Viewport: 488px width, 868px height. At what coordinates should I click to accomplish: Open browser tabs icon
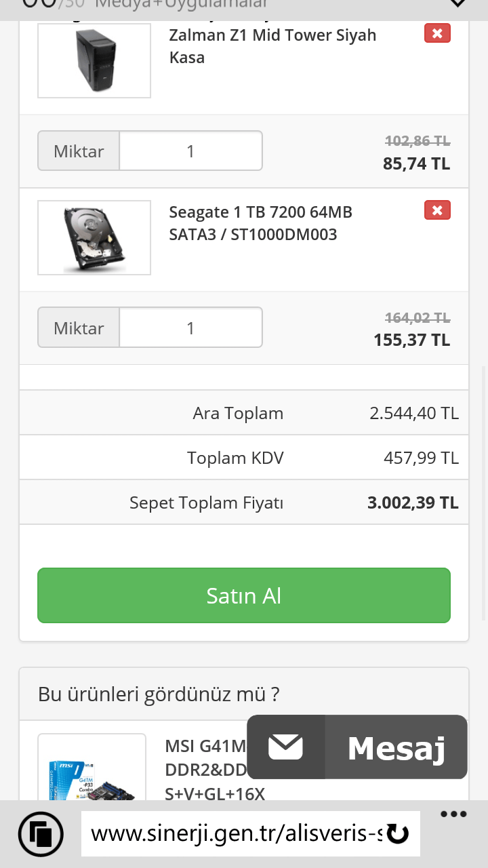pos(41,833)
